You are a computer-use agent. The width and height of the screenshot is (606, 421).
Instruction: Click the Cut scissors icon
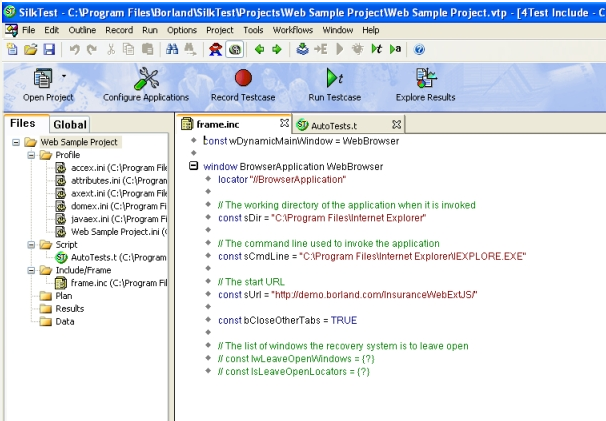pos(111,49)
